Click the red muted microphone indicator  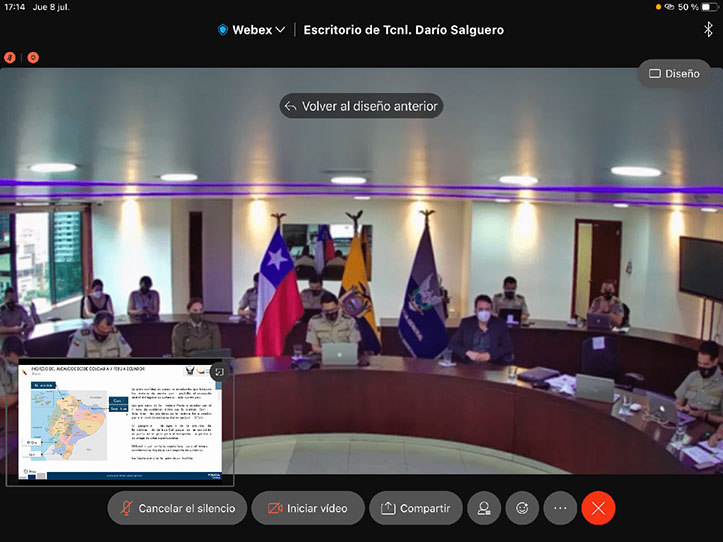(11, 58)
